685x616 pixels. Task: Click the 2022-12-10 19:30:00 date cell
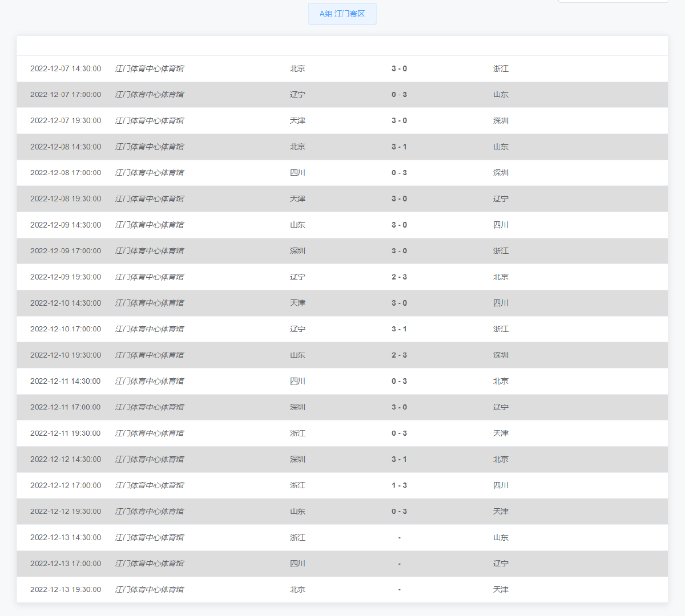click(x=66, y=355)
